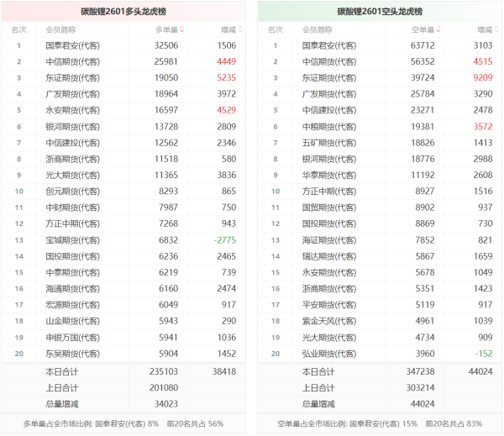Click 空单量占全市场比例 footer text

[380, 424]
